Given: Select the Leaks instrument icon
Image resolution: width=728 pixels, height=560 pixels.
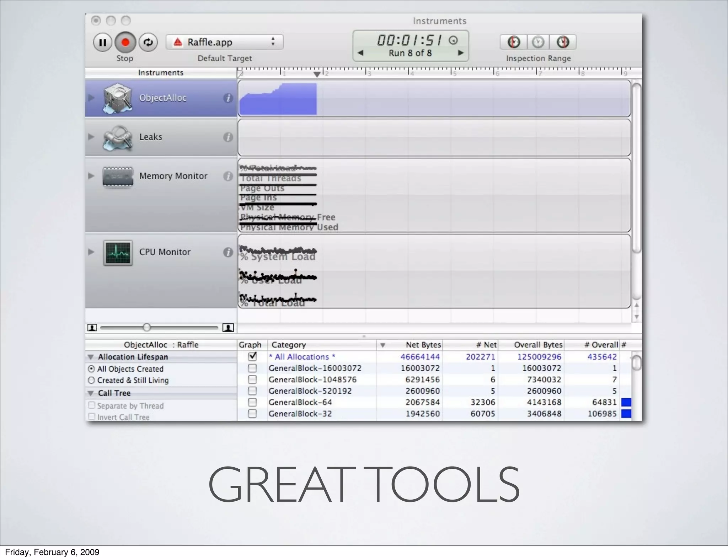Looking at the screenshot, I should coord(118,138).
